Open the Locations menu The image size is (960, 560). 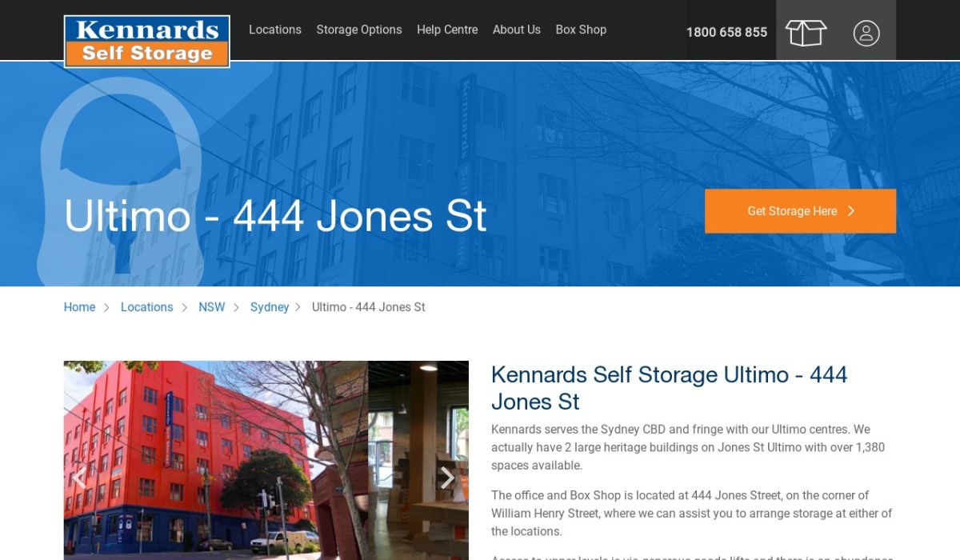coord(275,30)
